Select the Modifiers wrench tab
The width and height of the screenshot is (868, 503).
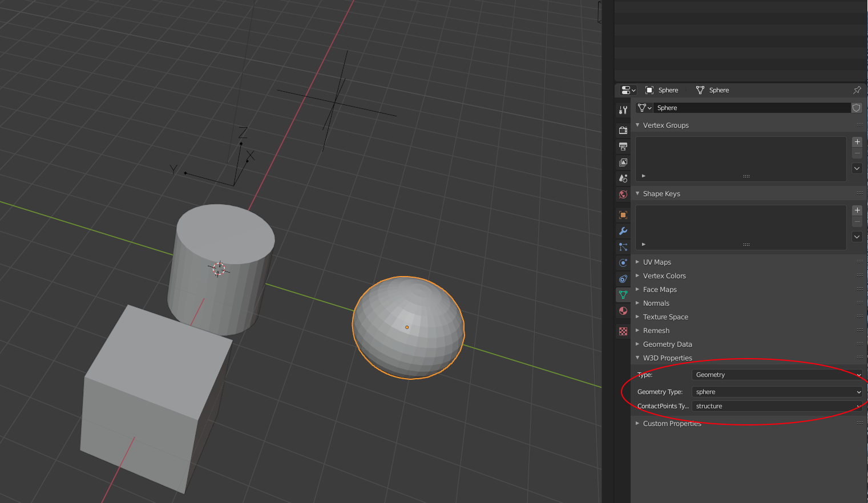coord(623,231)
